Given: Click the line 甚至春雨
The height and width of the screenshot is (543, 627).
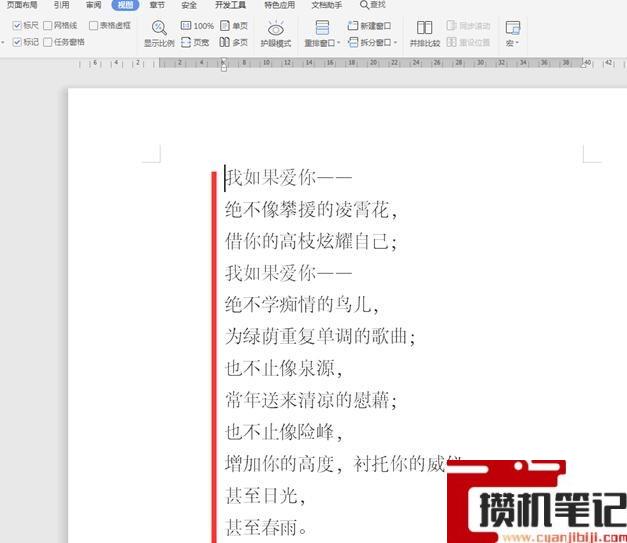Looking at the screenshot, I should pos(266,528).
